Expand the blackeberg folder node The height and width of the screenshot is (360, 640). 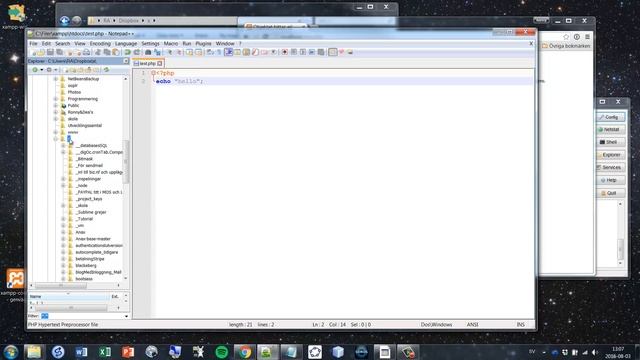click(x=63, y=265)
